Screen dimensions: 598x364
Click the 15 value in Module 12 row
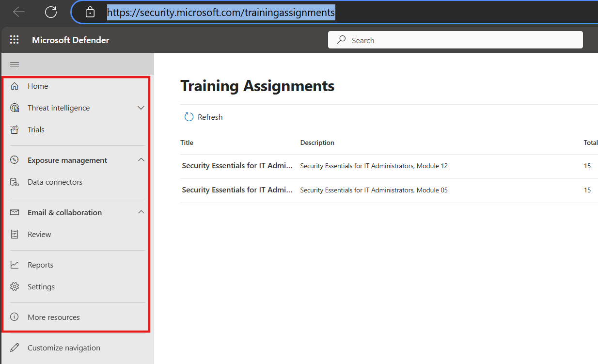[x=587, y=166]
